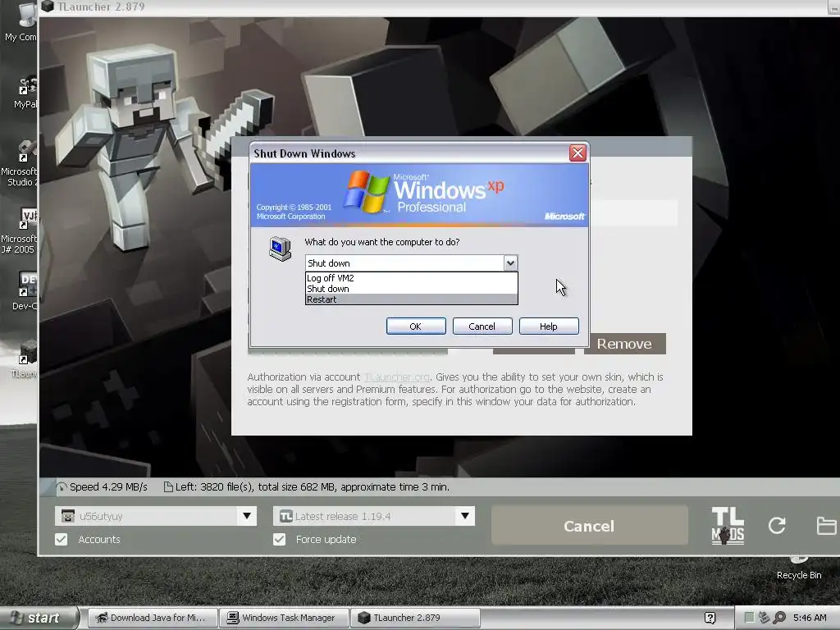This screenshot has width=840, height=630.
Task: Select the Recycle Bin desktop icon
Action: [x=799, y=569]
